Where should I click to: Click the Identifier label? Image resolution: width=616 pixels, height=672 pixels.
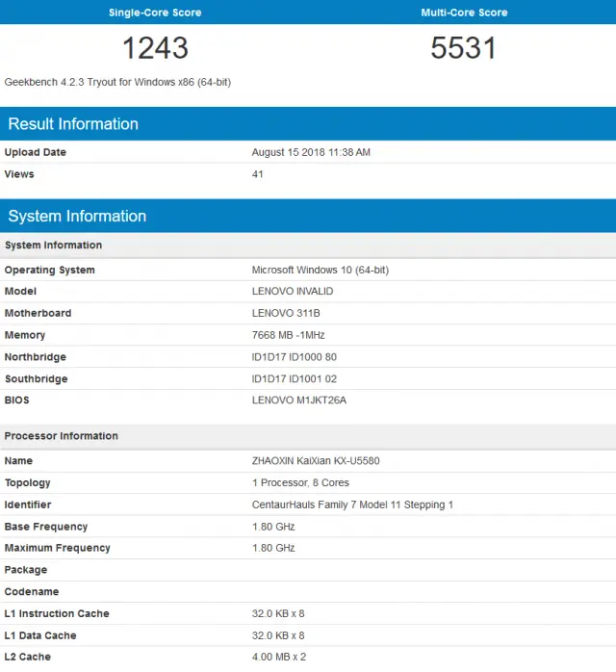[28, 504]
